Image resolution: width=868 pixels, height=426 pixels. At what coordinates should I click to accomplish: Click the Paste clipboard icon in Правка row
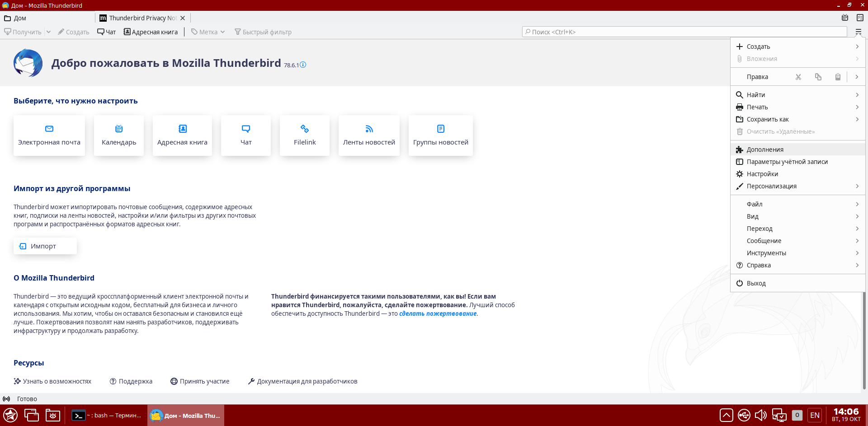pos(838,77)
